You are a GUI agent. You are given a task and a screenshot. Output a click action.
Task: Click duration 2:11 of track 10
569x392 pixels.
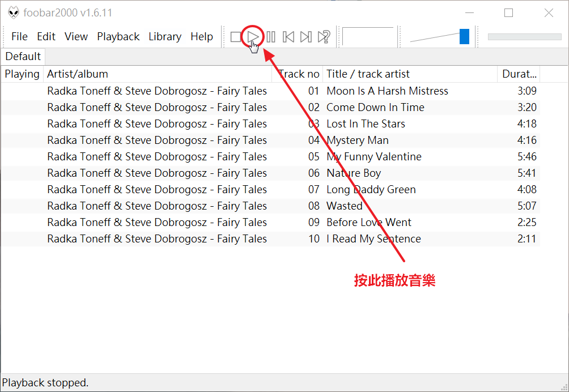527,238
